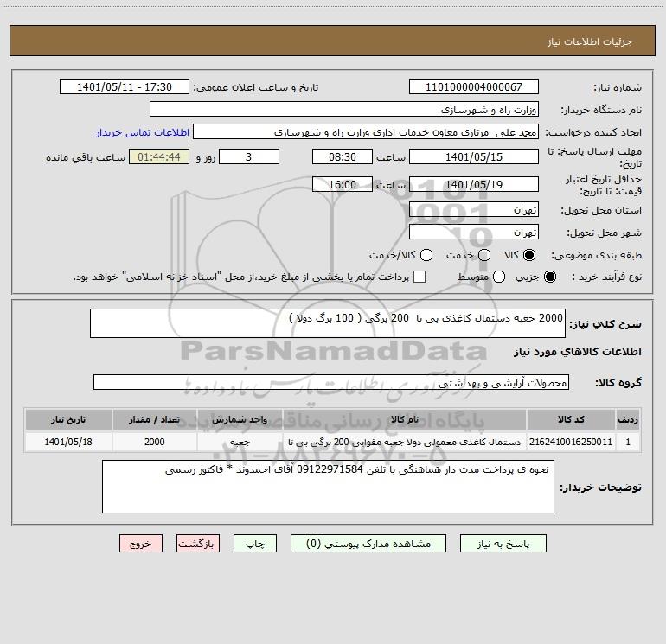This screenshot has width=666, height=644.
Task: Click the deadline time field 08:30
Action: tap(343, 157)
